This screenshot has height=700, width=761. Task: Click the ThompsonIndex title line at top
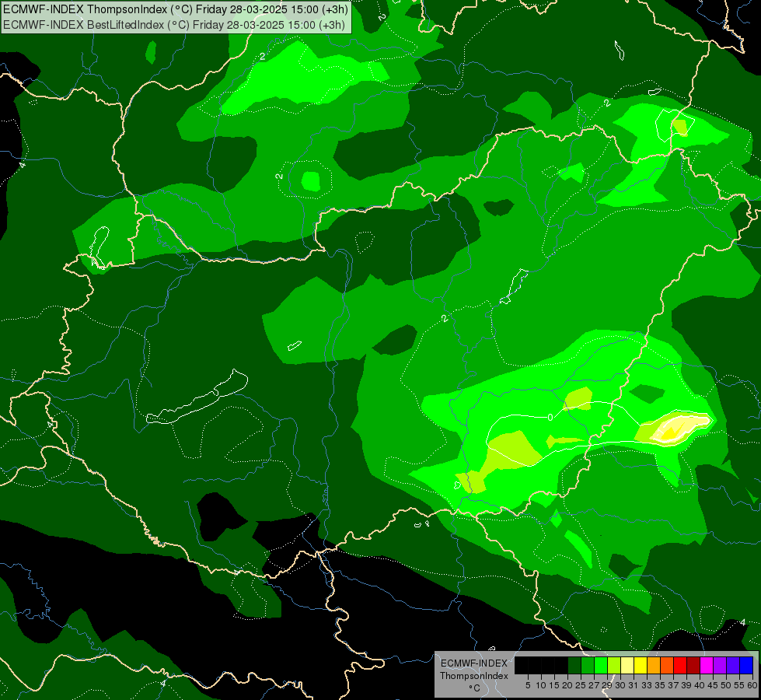pos(175,9)
